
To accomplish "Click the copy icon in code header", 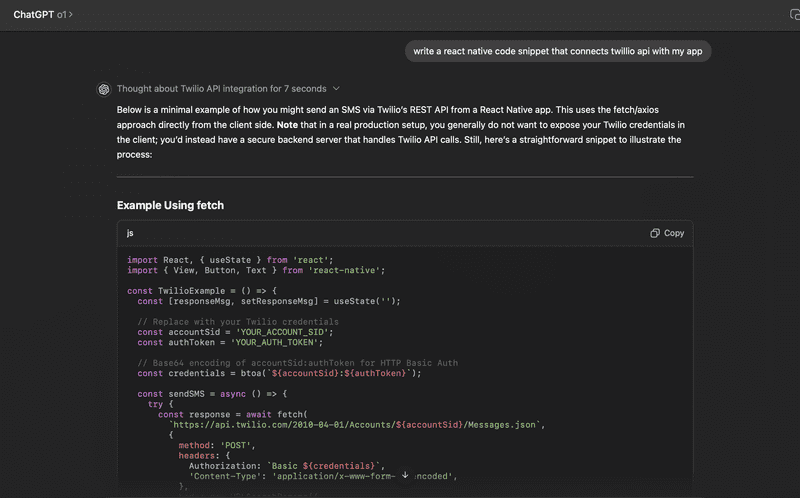I will click(x=655, y=233).
